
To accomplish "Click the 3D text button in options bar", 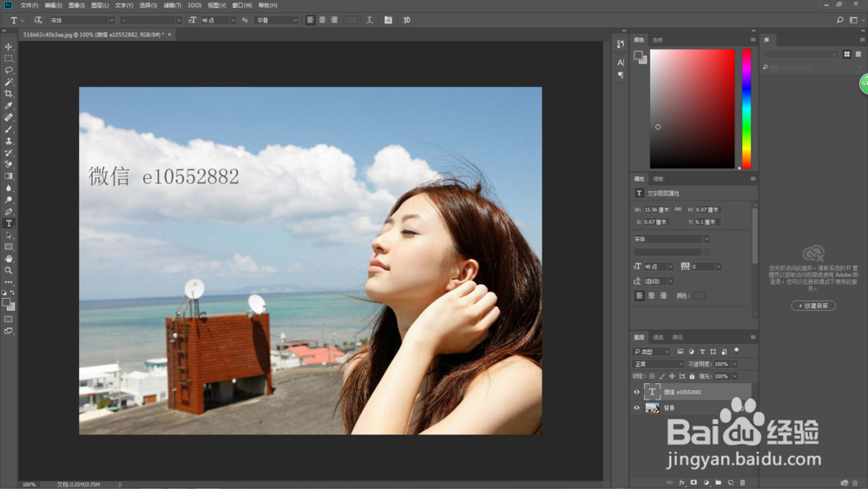I will point(407,20).
